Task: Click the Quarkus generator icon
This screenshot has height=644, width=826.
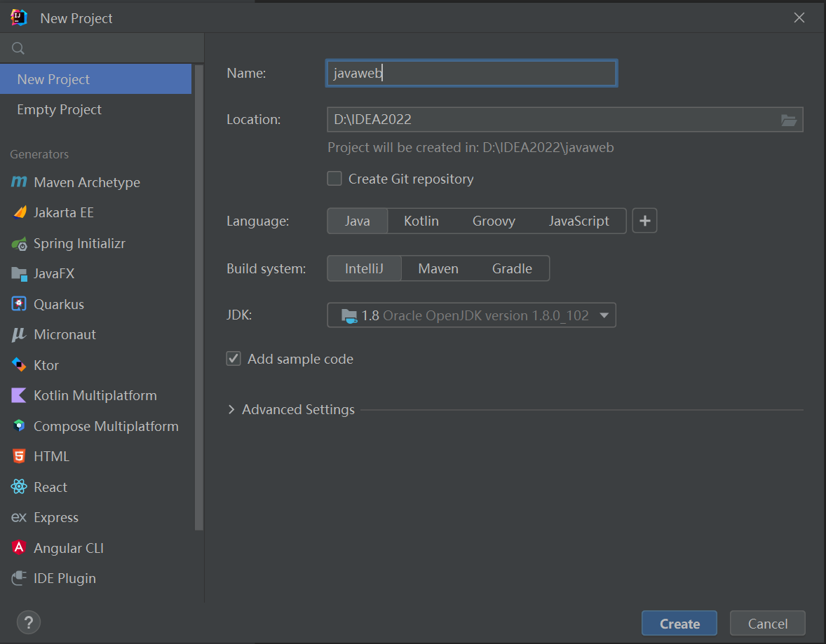Action: 19,304
